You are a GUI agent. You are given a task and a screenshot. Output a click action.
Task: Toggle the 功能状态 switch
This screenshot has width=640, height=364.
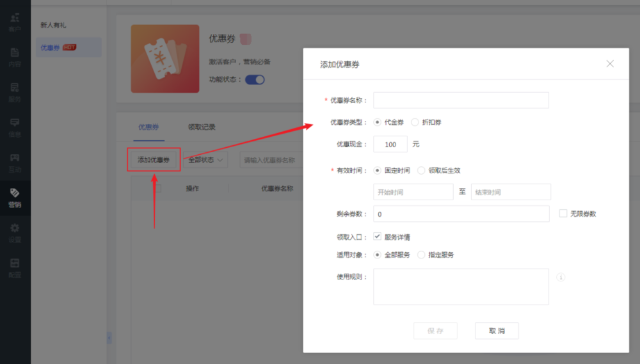coord(255,80)
